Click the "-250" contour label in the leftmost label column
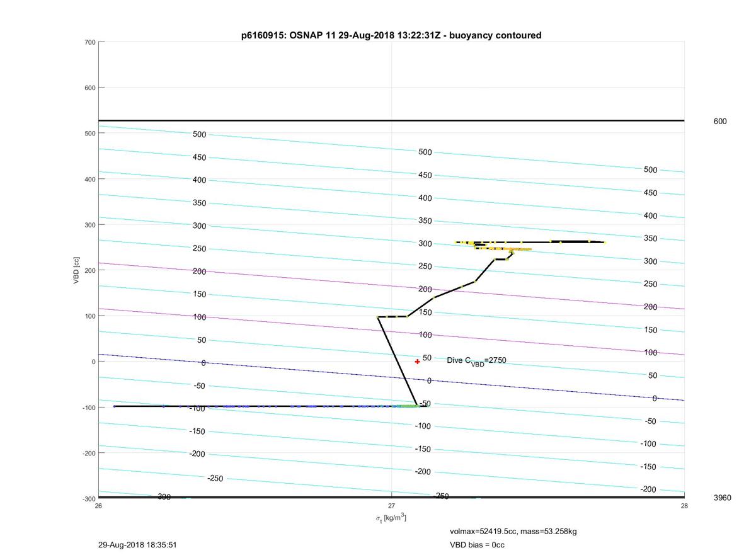Screen dimensions: 756x560 (x=215, y=479)
